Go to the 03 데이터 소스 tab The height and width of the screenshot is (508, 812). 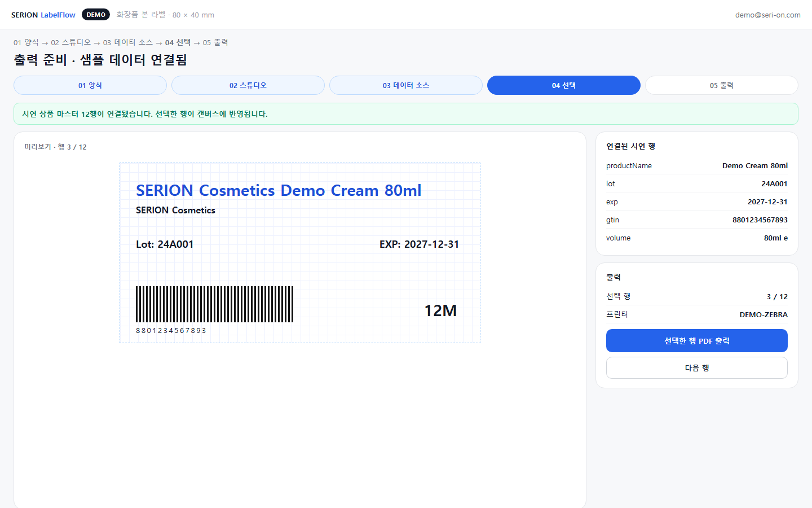406,85
